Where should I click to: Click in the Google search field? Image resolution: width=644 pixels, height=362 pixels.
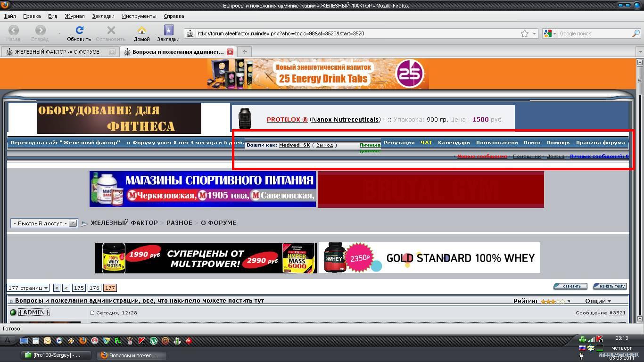[x=594, y=33]
